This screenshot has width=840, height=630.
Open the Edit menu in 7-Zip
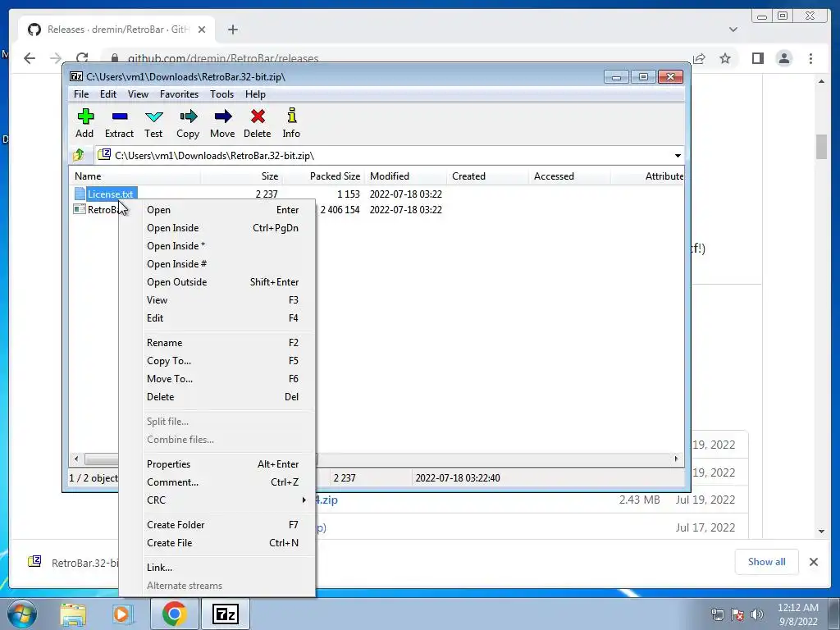[108, 94]
